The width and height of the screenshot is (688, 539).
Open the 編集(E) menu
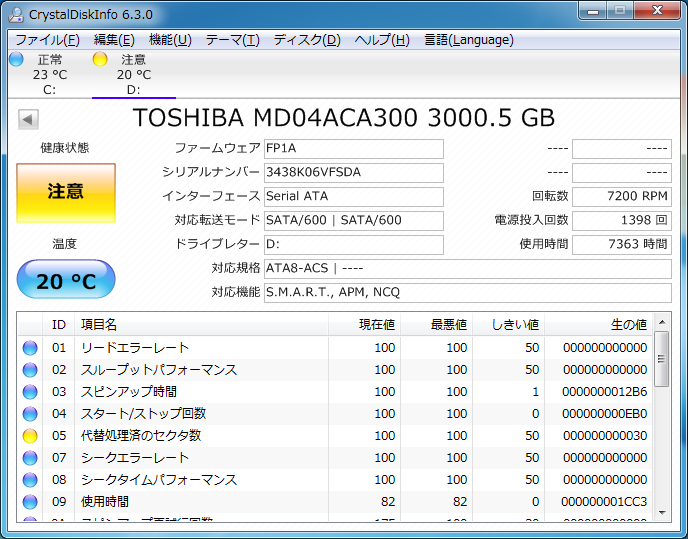pos(114,40)
